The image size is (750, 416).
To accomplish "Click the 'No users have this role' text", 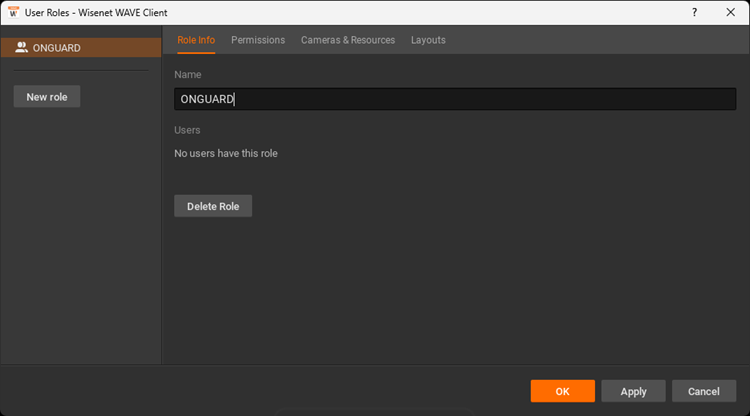I will 226,153.
